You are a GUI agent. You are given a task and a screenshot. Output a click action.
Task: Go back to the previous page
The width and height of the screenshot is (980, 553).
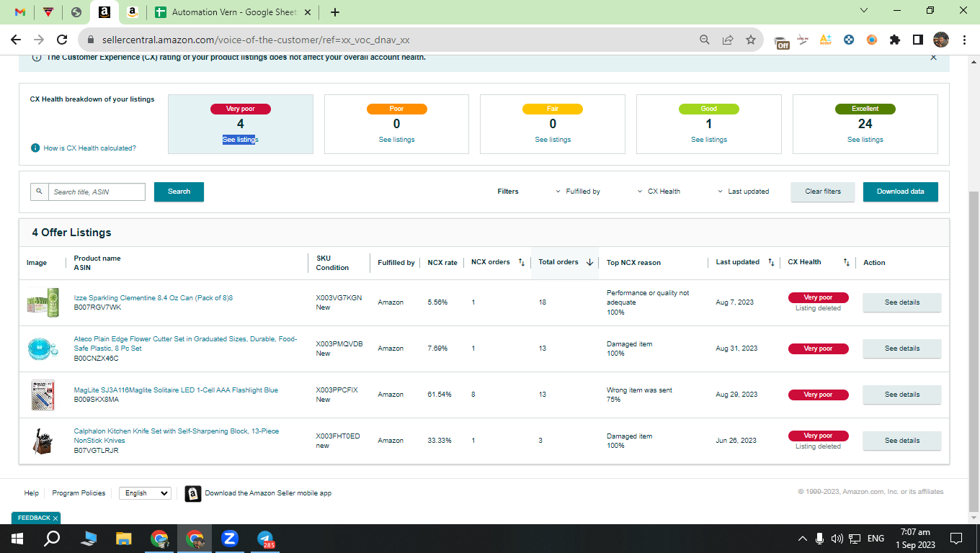click(x=16, y=40)
